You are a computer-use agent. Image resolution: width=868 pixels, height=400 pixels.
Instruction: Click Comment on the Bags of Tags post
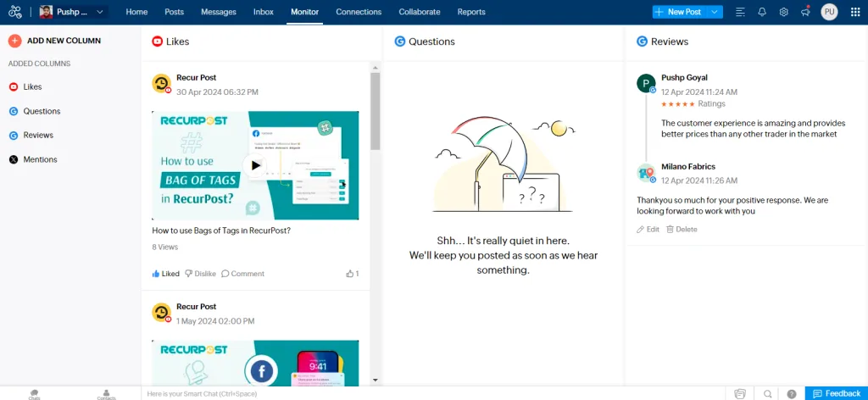[242, 274]
